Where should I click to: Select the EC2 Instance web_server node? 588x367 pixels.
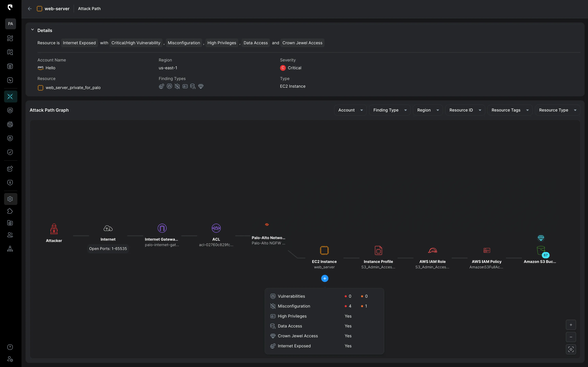[x=324, y=257]
